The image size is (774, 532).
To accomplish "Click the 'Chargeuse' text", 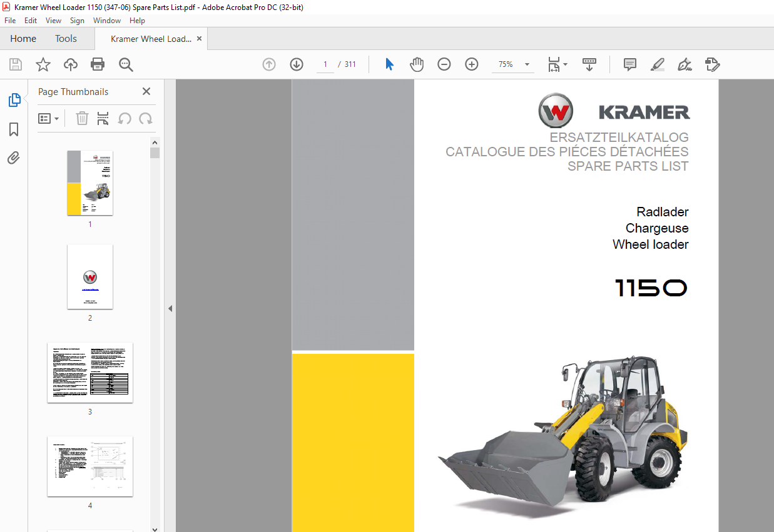I will point(657,228).
